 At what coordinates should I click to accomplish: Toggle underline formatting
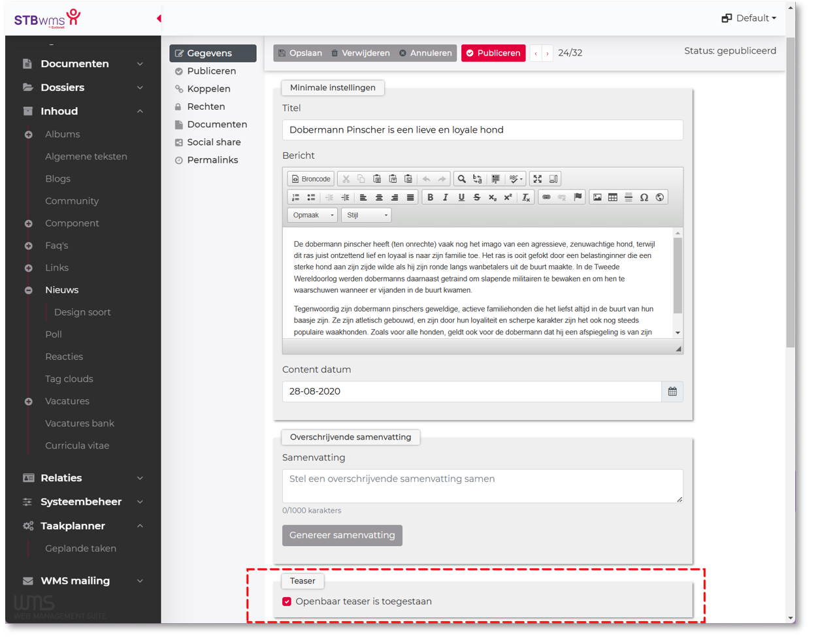point(461,197)
